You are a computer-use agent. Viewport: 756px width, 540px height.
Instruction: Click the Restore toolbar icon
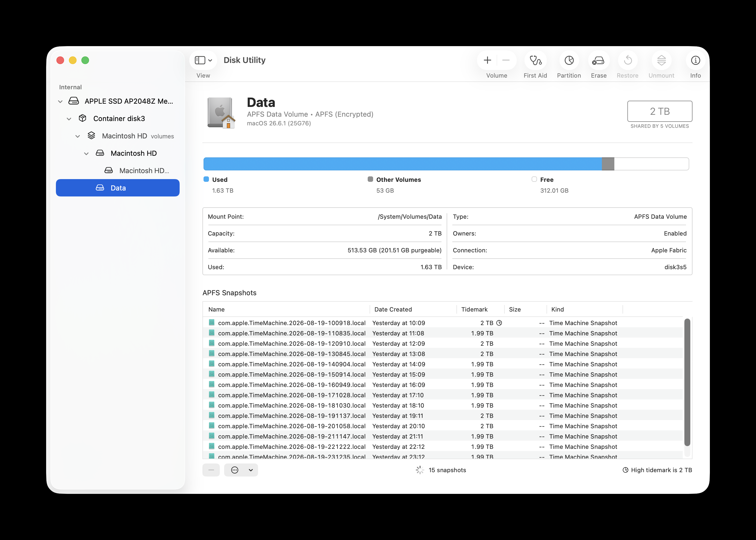pos(628,60)
